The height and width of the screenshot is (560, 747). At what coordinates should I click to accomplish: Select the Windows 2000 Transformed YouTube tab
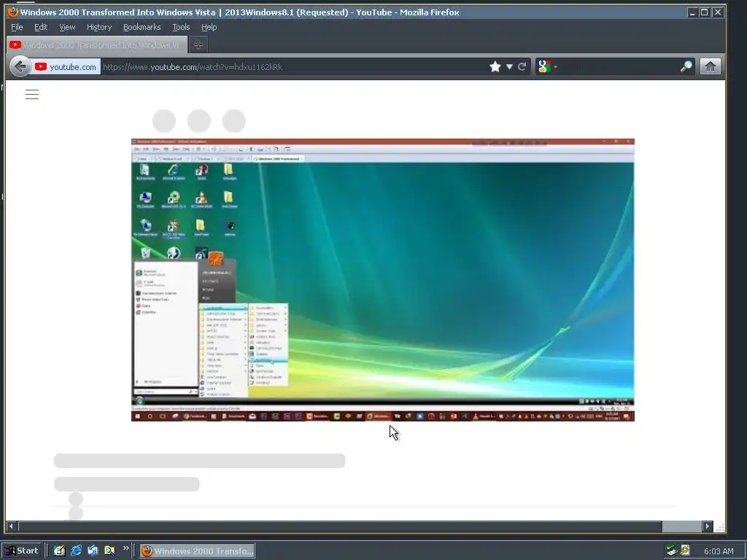97,44
